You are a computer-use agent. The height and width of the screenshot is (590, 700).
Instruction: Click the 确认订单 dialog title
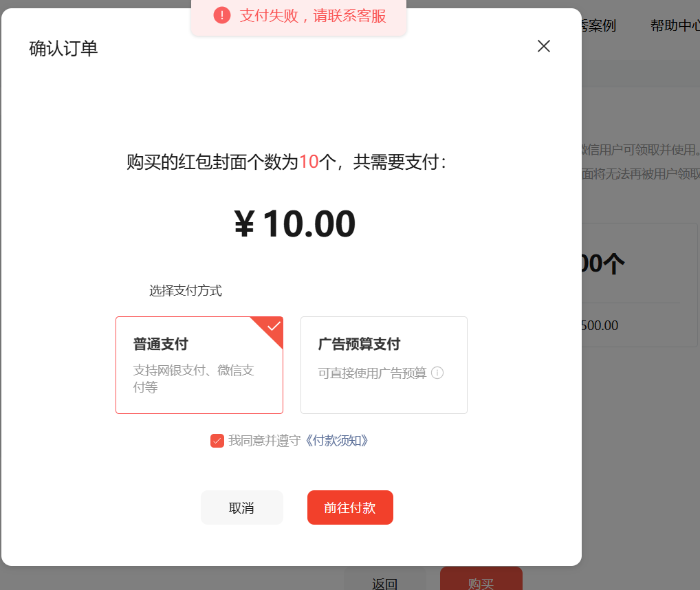coord(63,48)
